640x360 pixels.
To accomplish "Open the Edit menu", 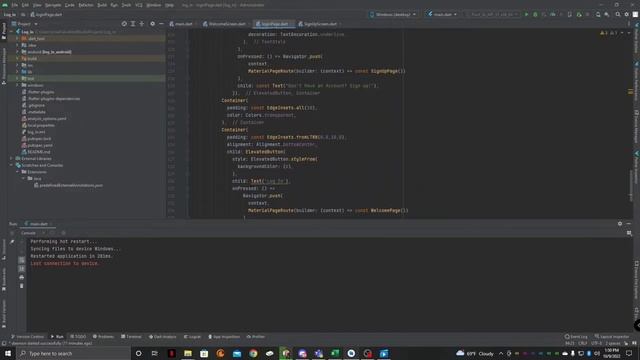I will click(25, 5).
